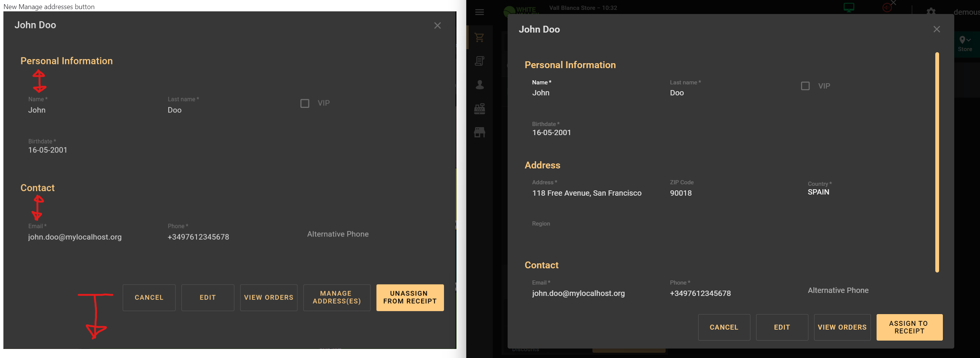
Task: Toggle VIP checkbox in the right dialog
Action: pos(805,86)
